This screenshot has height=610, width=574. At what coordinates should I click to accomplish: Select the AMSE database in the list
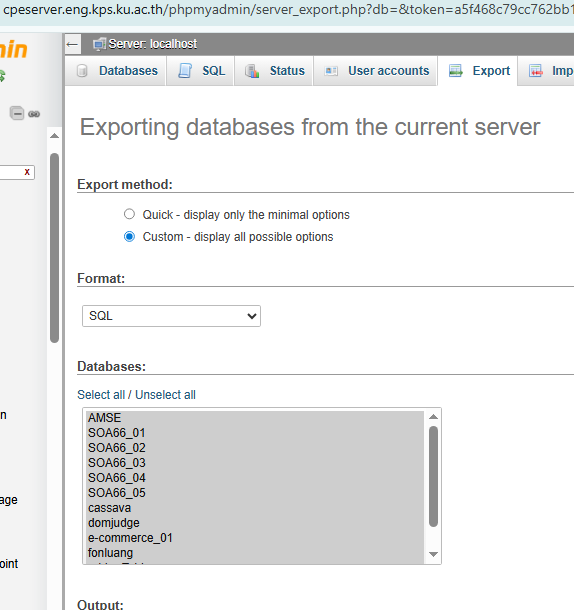(255, 418)
